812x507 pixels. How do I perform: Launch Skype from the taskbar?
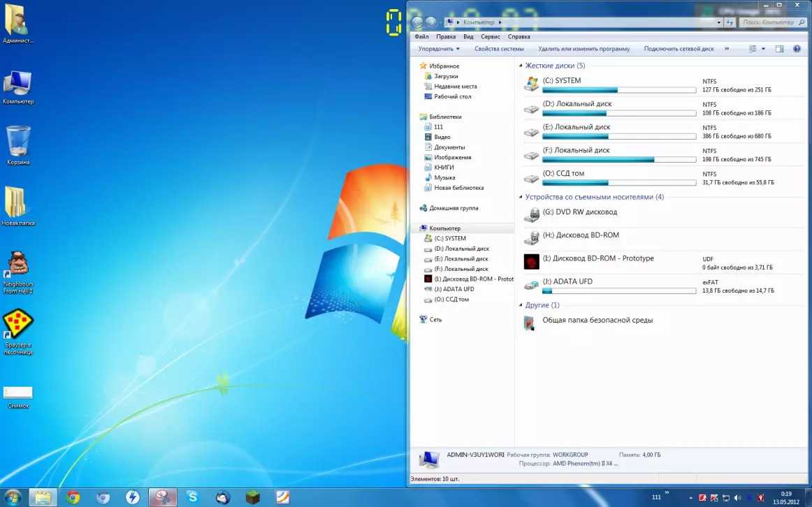[x=192, y=497]
